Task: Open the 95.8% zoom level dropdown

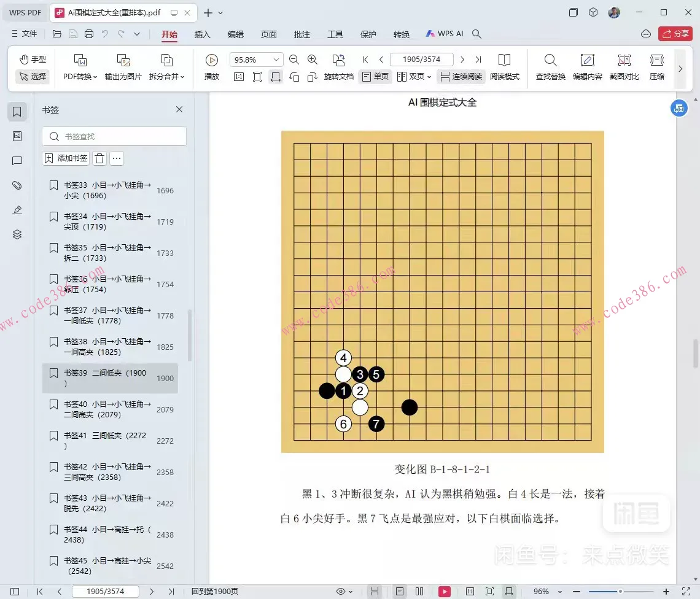Action: point(256,60)
